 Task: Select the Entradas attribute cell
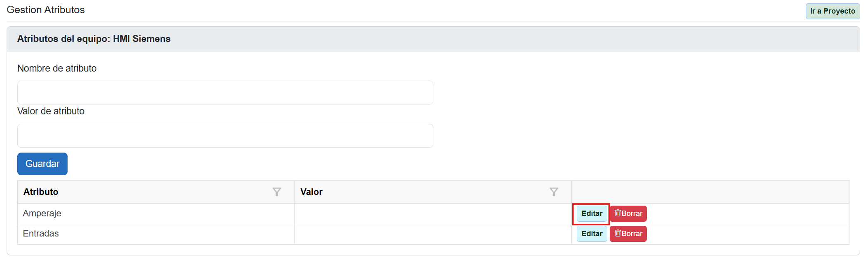click(x=41, y=234)
